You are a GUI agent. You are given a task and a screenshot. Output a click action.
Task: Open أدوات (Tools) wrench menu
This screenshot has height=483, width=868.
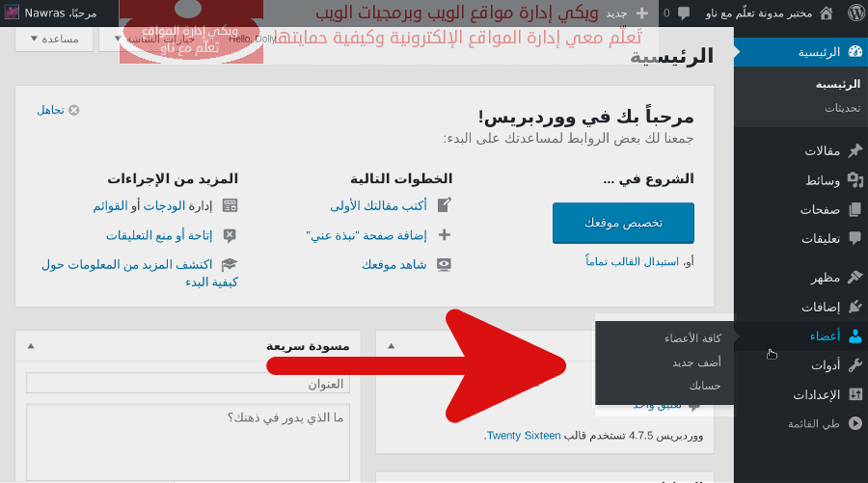pos(854,364)
